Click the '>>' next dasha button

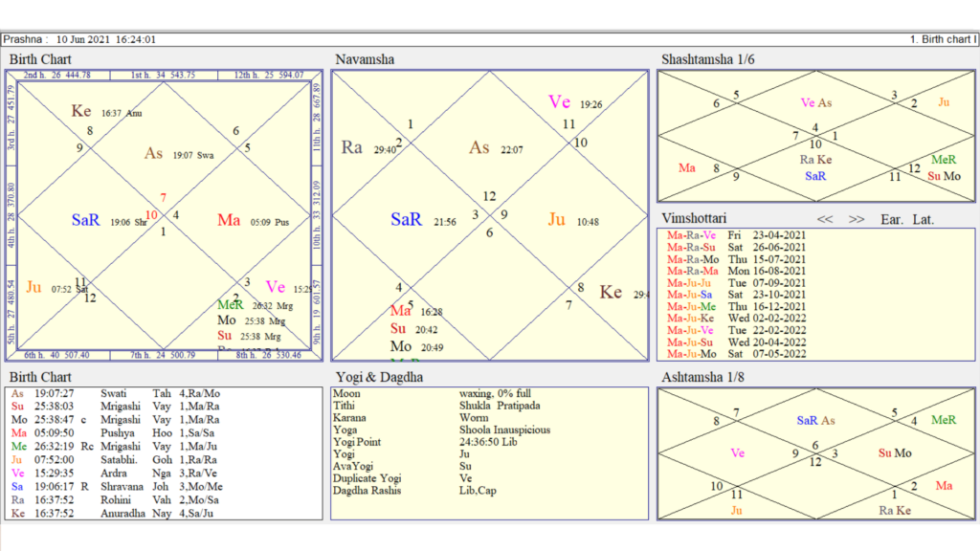tap(857, 219)
